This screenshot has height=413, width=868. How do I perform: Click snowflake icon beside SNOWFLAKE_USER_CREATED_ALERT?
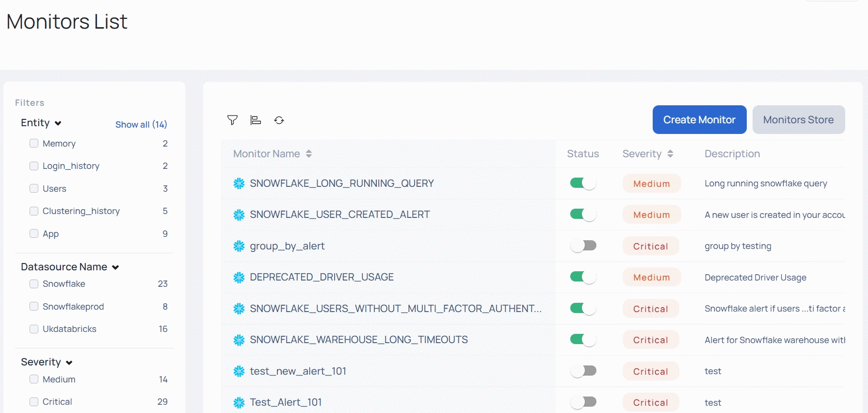click(x=239, y=215)
